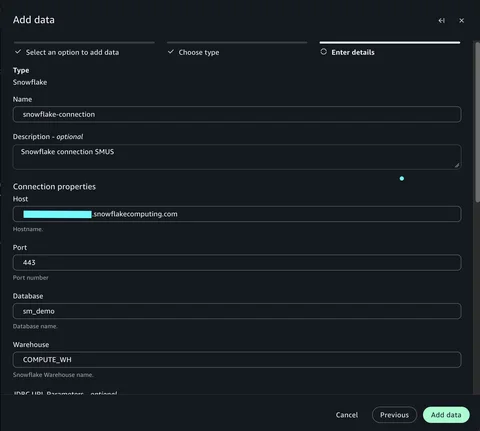Submit with the Add data button
The height and width of the screenshot is (431, 480).
446,415
